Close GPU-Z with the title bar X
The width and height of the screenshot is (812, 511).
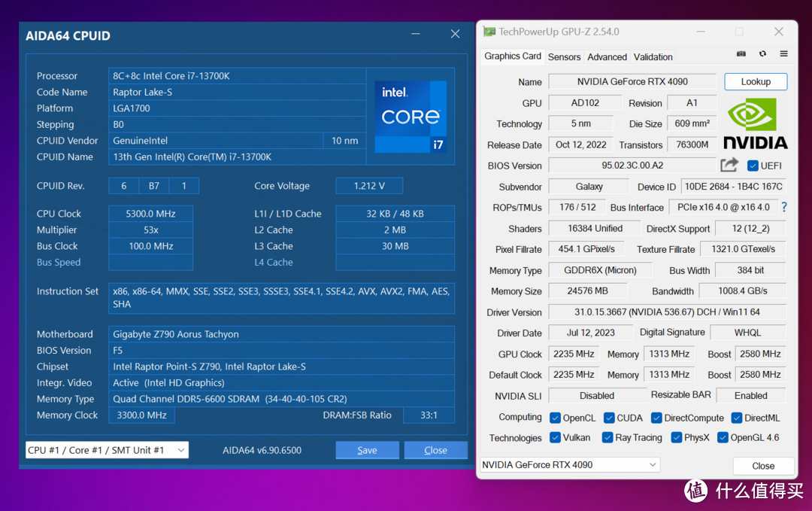778,32
